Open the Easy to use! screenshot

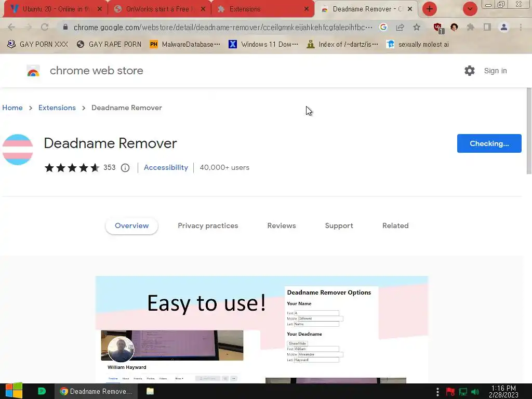click(x=262, y=329)
